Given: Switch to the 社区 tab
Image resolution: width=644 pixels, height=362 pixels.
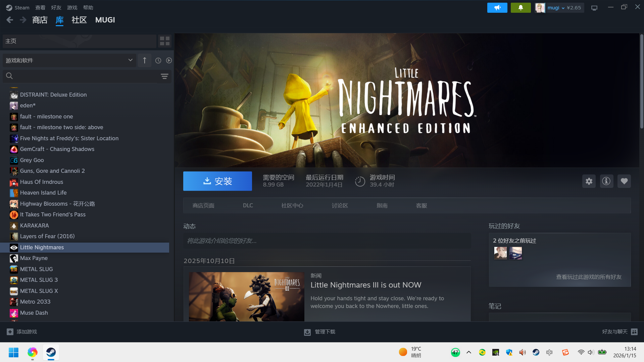Looking at the screenshot, I should tap(79, 20).
